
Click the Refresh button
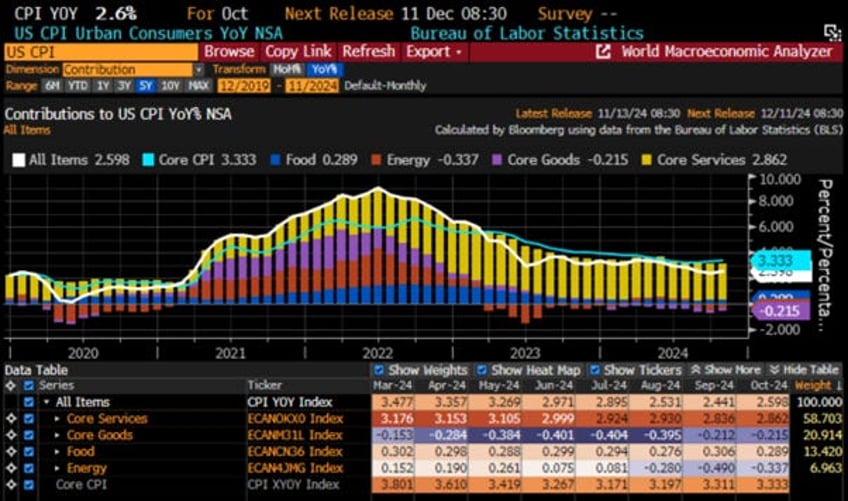[368, 52]
